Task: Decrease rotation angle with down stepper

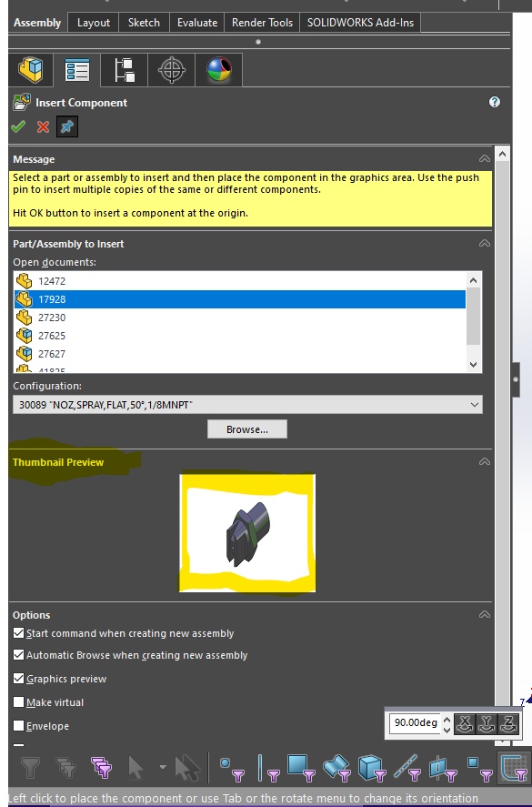Action: coord(447,729)
